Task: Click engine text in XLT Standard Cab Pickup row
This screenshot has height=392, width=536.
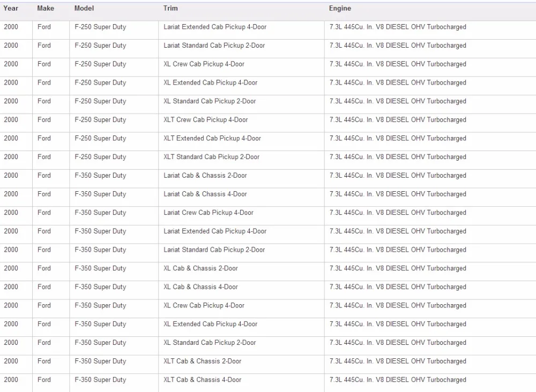Action: pos(398,157)
